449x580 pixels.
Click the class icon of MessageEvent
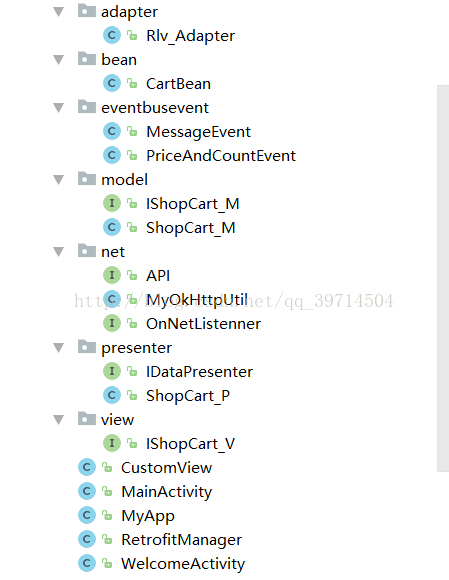click(x=112, y=131)
